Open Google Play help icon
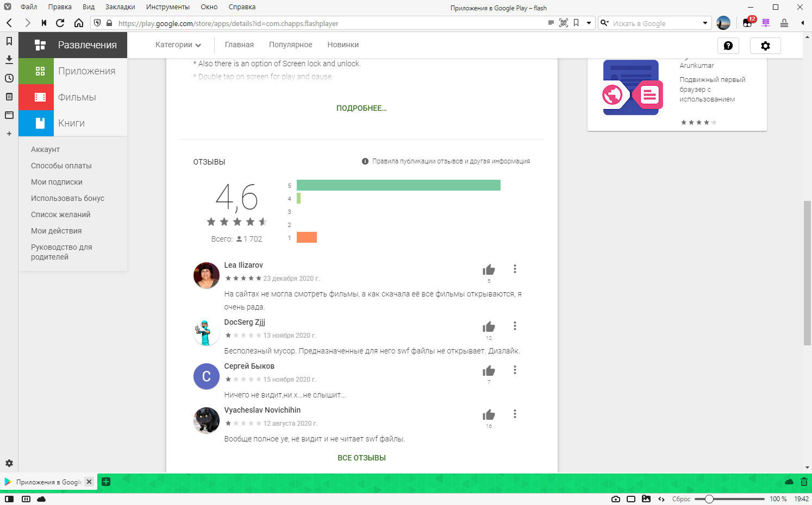This screenshot has height=505, width=812. click(x=728, y=46)
